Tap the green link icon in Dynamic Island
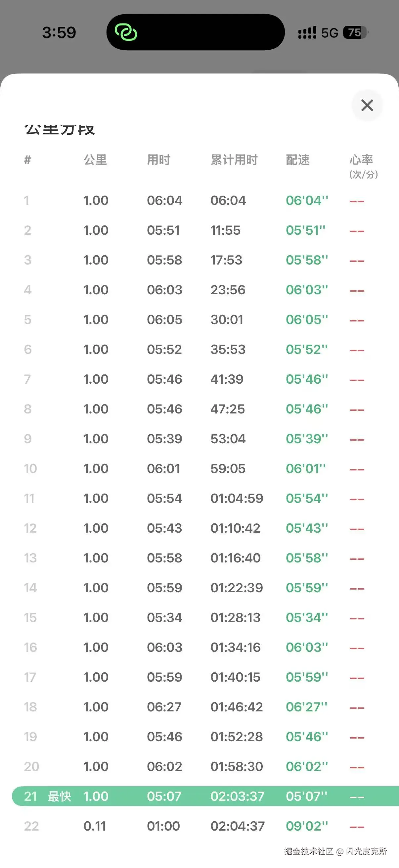This screenshot has height=868, width=399. pyautogui.click(x=126, y=32)
